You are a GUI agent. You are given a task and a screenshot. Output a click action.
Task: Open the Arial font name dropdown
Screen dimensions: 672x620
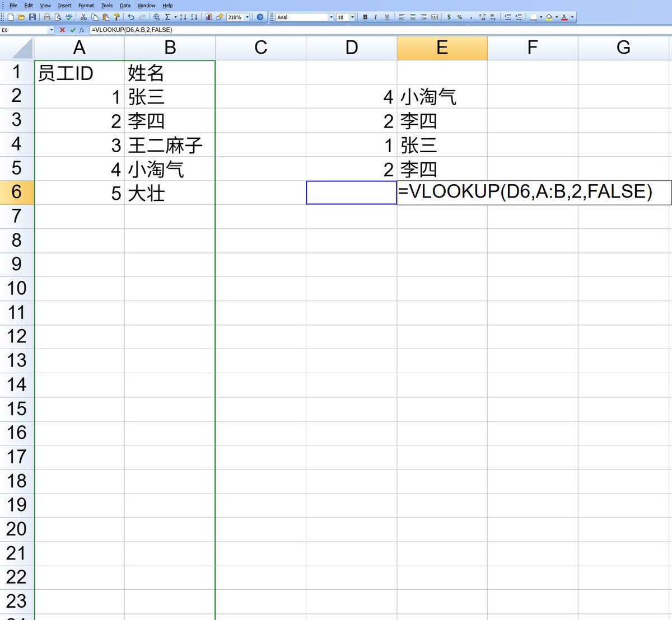tap(331, 17)
